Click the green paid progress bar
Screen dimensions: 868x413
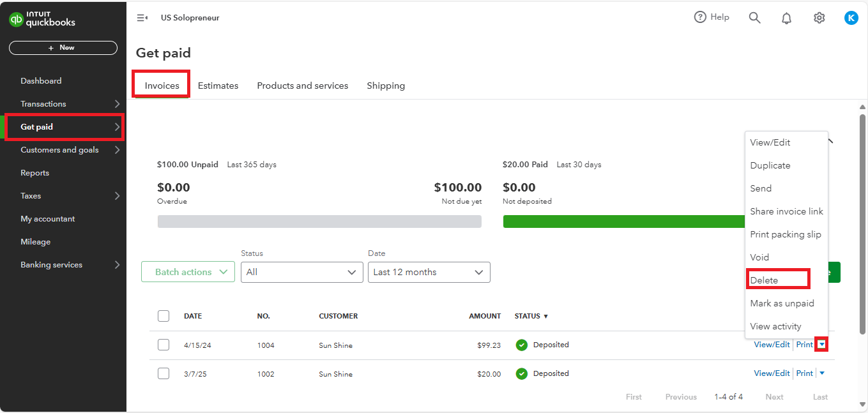click(x=623, y=222)
